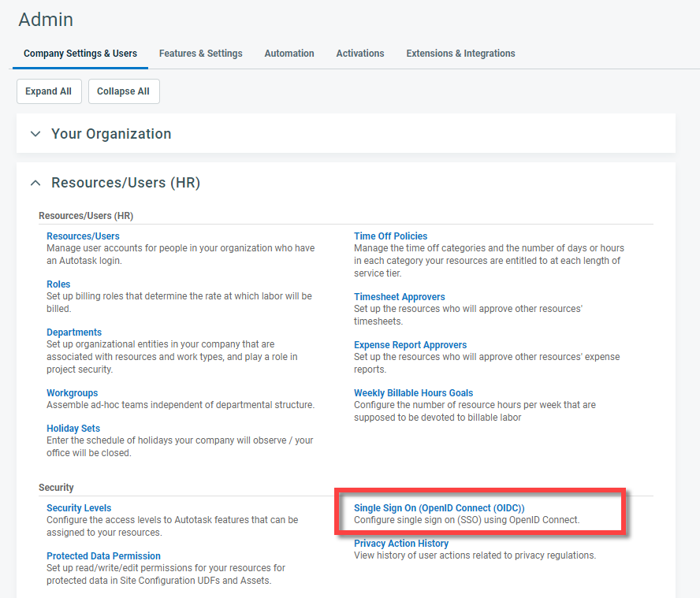This screenshot has width=700, height=598.
Task: Open the Workgroups link
Action: (x=73, y=393)
